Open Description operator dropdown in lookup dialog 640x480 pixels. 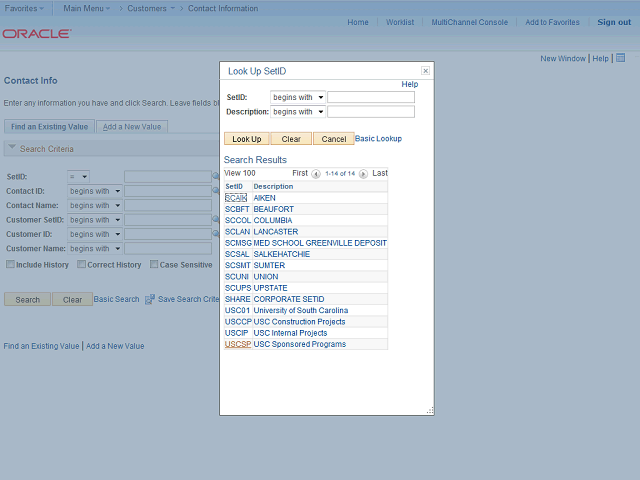pyautogui.click(x=298, y=112)
